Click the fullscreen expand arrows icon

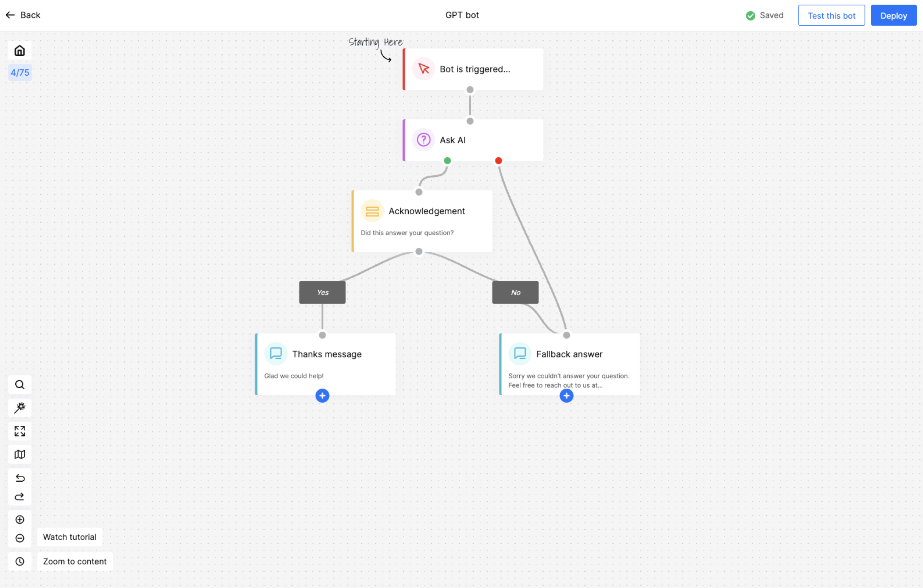point(20,431)
